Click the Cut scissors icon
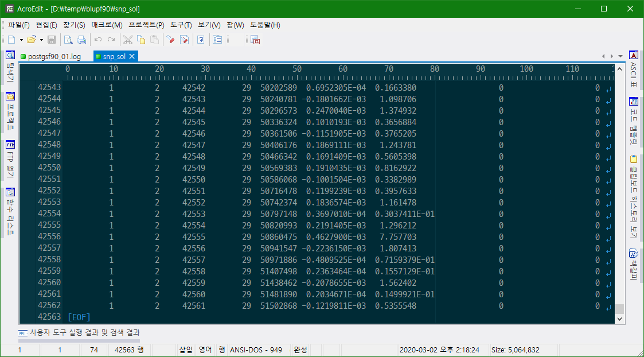The height and width of the screenshot is (357, 644). (128, 40)
